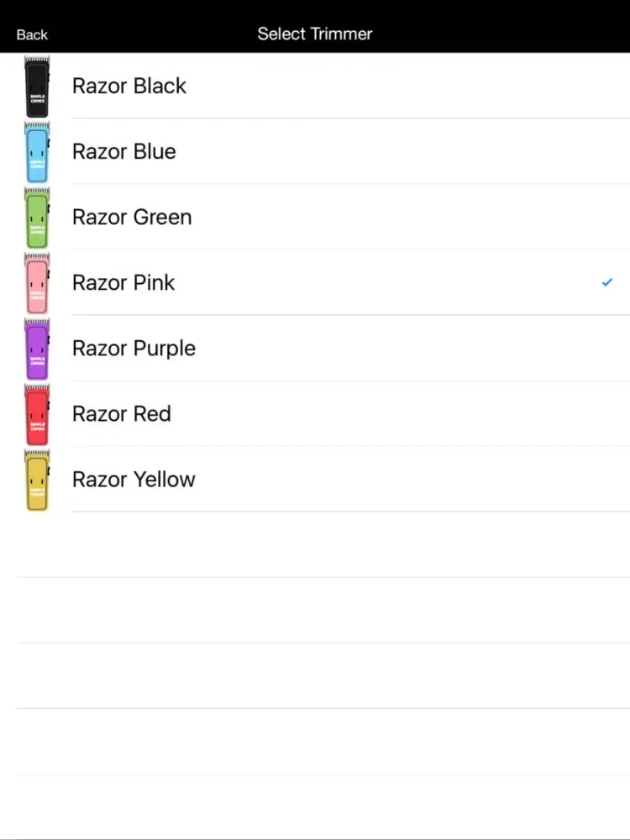Tap the red razor trimmer icon

37,414
